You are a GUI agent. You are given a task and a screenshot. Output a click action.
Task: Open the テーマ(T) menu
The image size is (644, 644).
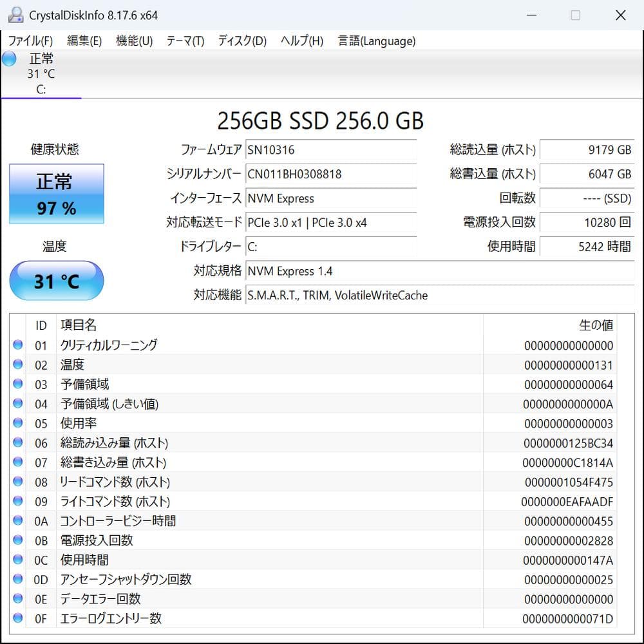tap(185, 41)
